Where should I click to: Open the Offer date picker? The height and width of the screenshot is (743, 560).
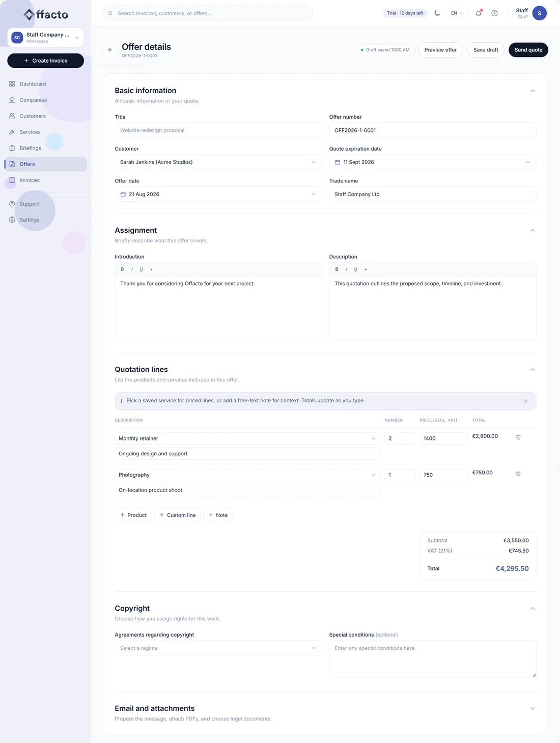[x=218, y=195]
